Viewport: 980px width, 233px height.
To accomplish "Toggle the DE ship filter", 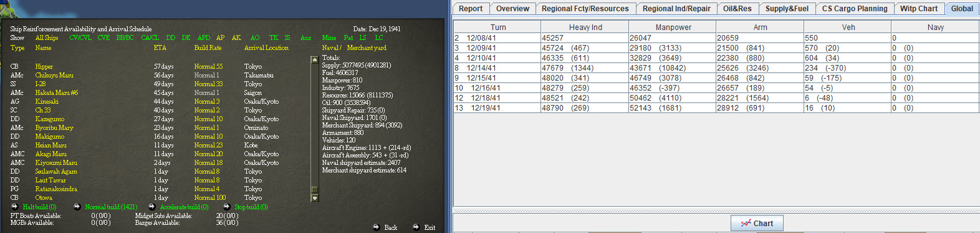I will click(x=186, y=37).
